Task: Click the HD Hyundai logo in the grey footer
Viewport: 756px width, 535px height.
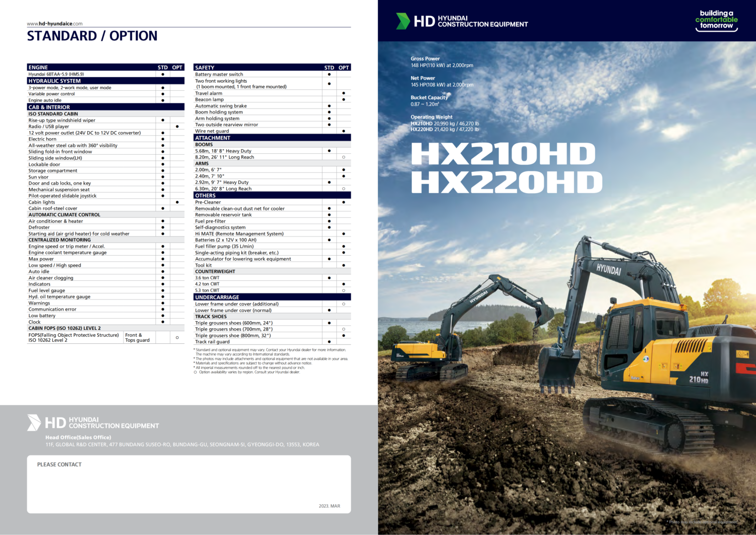Action: [93, 423]
